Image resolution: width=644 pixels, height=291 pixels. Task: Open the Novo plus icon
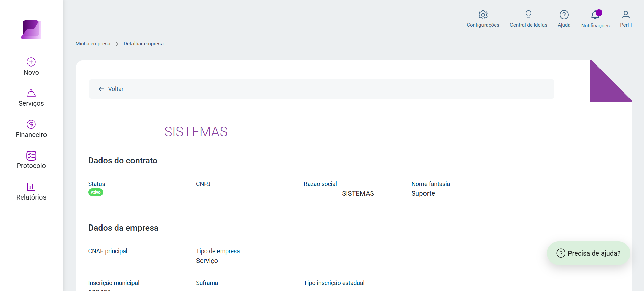click(x=31, y=62)
